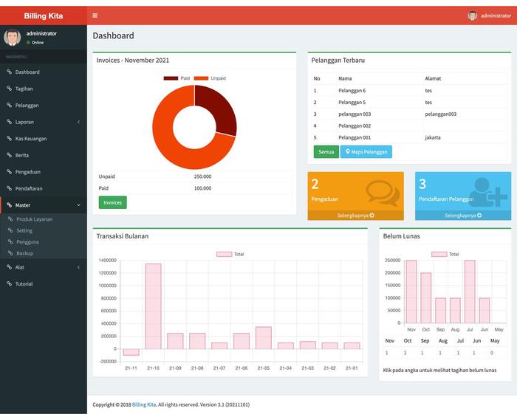The height and width of the screenshot is (420, 517).
Task: Toggle Paid legend in Invoices chart
Action: pos(177,78)
